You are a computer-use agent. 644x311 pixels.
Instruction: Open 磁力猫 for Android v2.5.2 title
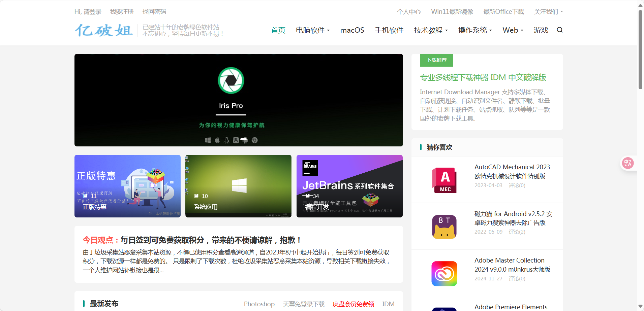[513, 218]
